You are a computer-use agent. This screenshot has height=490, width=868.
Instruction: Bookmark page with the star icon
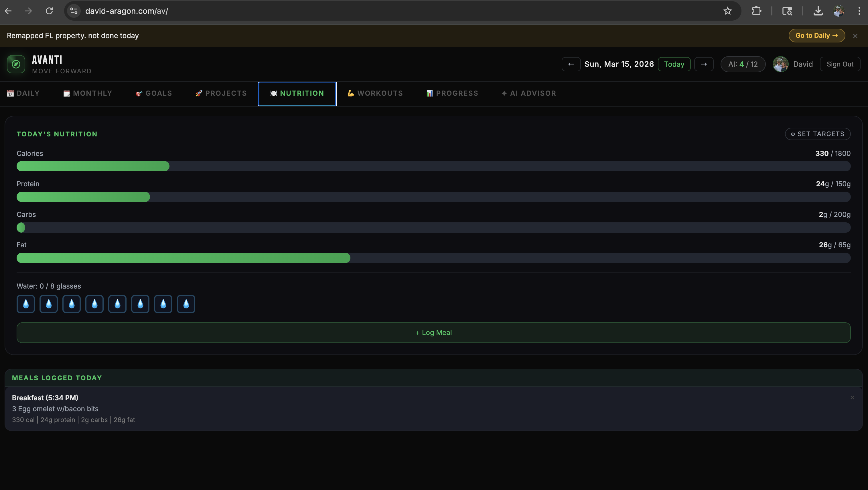point(727,11)
